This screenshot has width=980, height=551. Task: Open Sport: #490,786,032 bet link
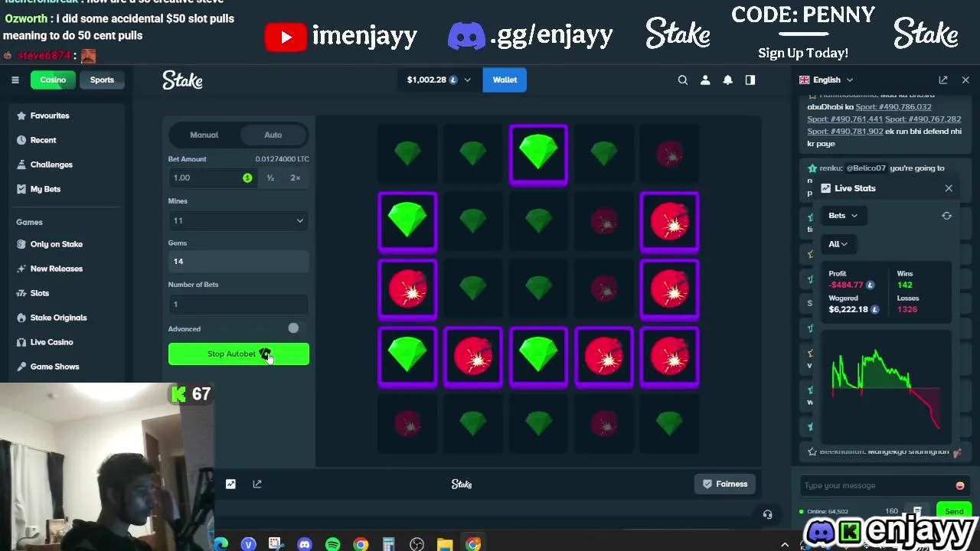click(893, 107)
